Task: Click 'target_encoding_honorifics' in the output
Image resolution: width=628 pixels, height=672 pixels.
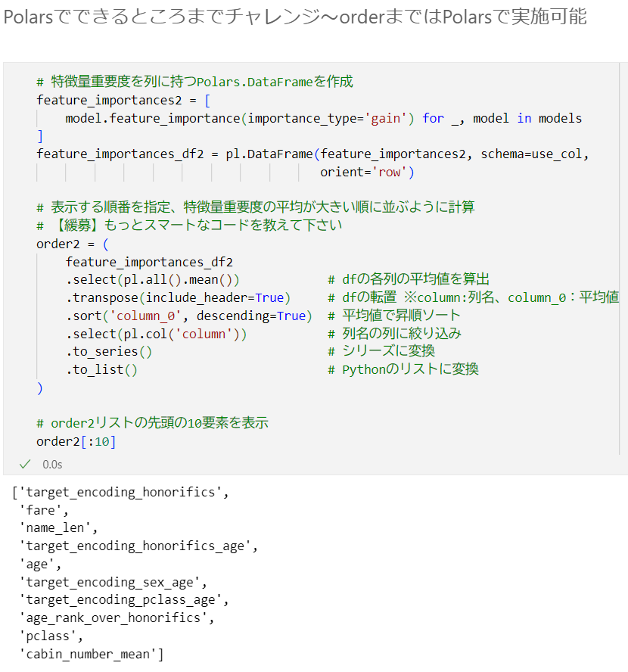Action: (x=120, y=493)
